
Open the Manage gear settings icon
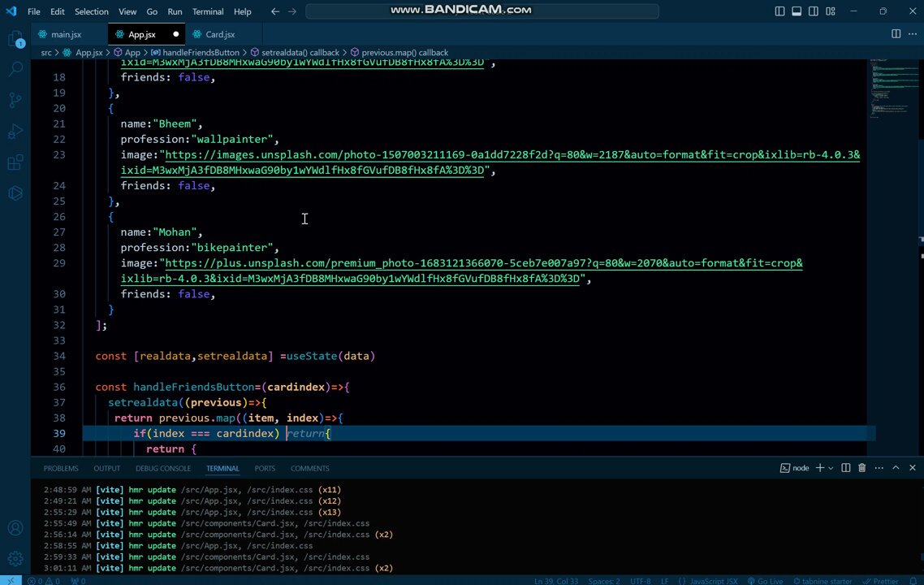[x=15, y=558]
